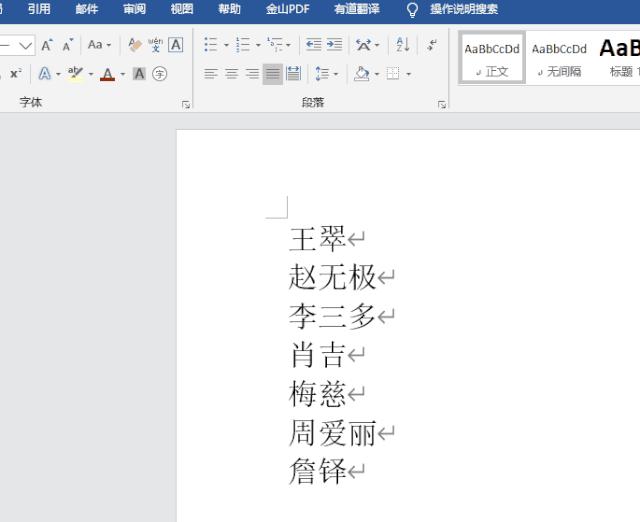
Task: Insert enclosed character circle icon
Action: 160,74
